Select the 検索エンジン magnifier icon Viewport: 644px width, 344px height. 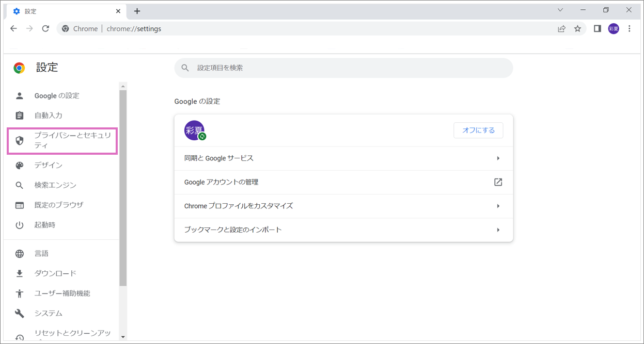(x=19, y=185)
